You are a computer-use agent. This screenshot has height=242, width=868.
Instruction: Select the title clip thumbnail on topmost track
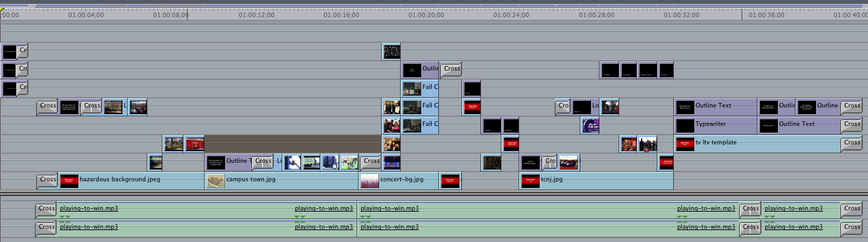[x=391, y=51]
